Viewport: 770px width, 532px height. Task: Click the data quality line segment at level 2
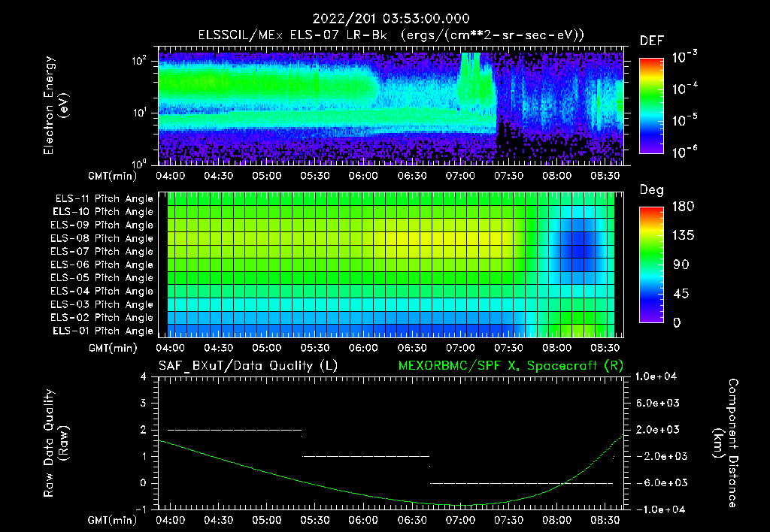pos(235,430)
